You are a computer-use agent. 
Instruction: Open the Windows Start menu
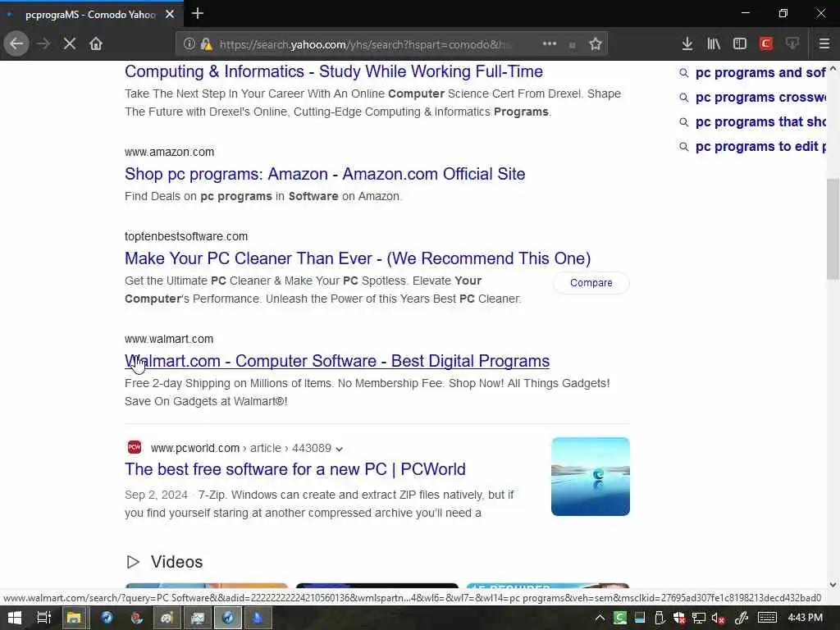pos(15,618)
